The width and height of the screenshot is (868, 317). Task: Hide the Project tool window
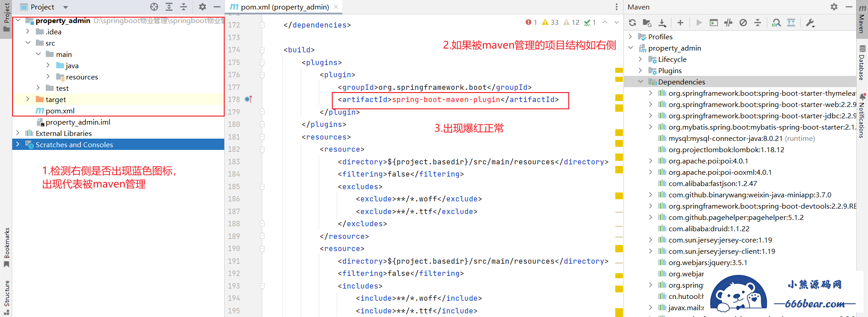coord(217,7)
